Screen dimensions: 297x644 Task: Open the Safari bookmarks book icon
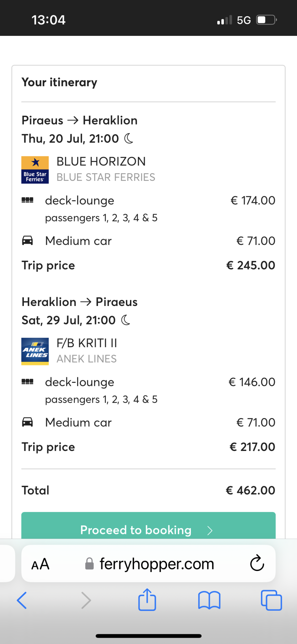click(209, 600)
